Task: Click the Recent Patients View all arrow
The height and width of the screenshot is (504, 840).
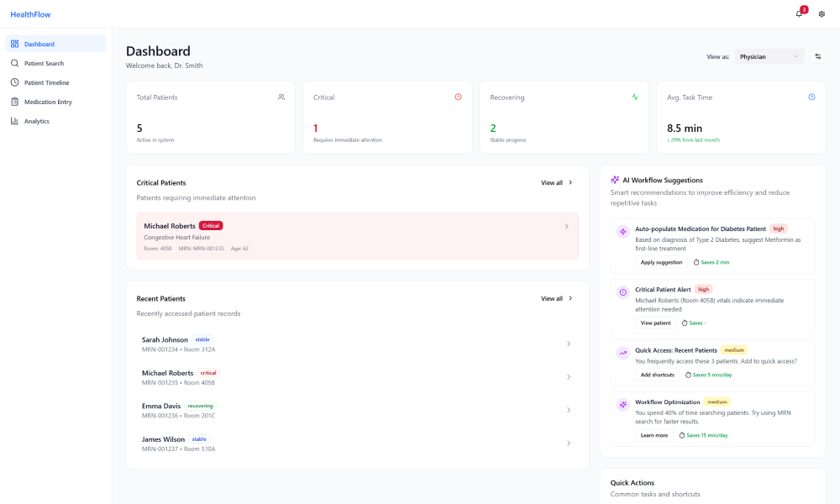Action: point(570,298)
